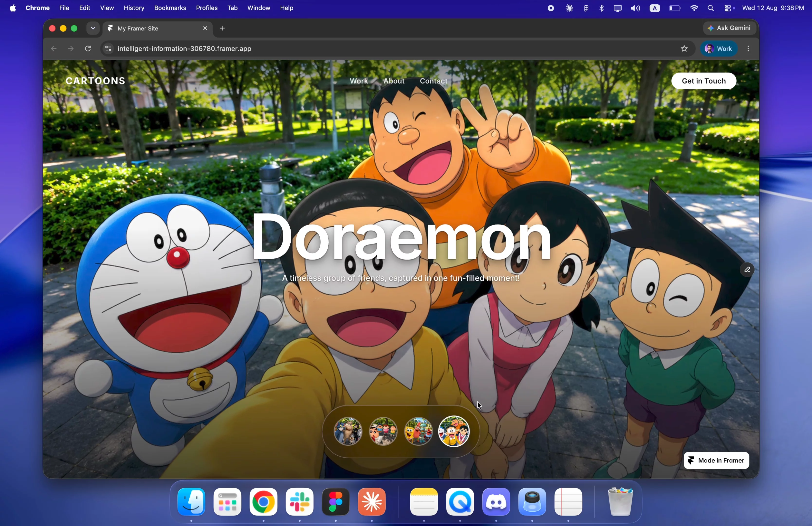
Task: Open the display mirroring menu bar icon
Action: (x=618, y=8)
